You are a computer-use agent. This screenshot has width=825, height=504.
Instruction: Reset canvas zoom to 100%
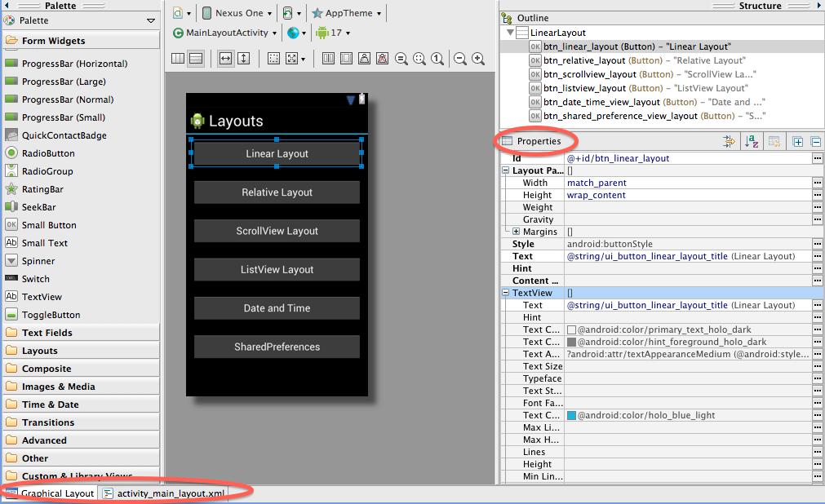coord(438,59)
